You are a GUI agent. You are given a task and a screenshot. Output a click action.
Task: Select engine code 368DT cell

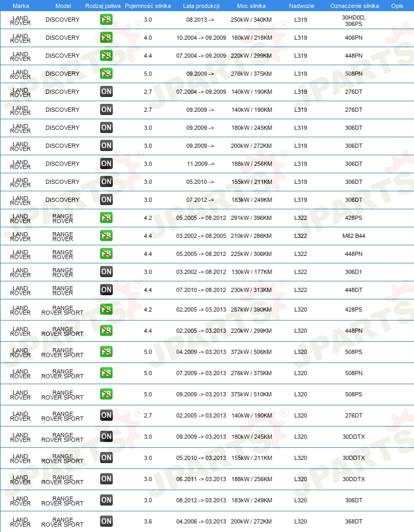click(354, 521)
